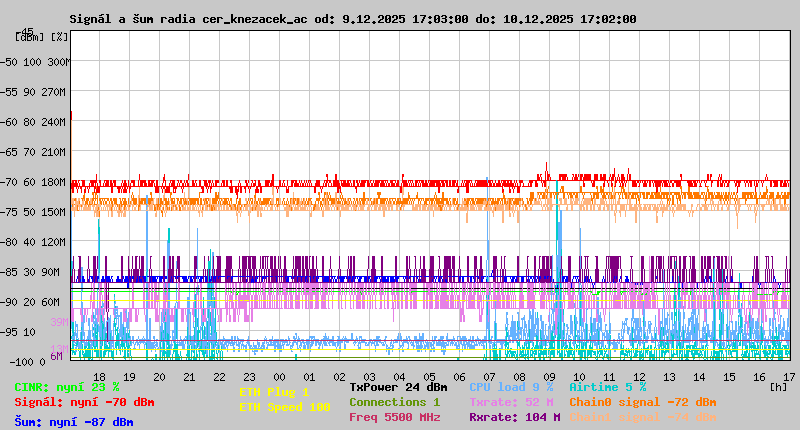Click the TxPower 24 dBm label
This screenshot has width=800, height=430.
point(398,387)
